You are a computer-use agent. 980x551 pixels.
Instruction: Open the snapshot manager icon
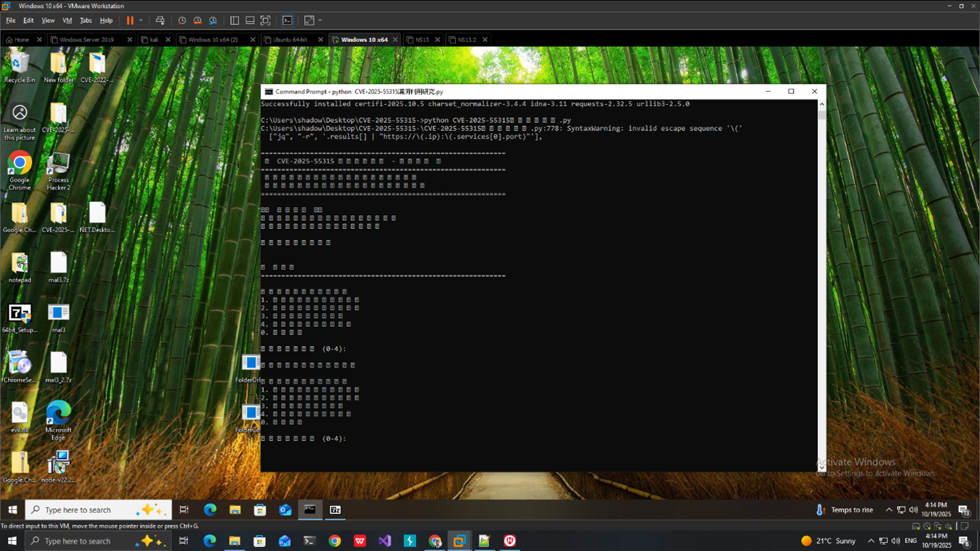pos(213,21)
